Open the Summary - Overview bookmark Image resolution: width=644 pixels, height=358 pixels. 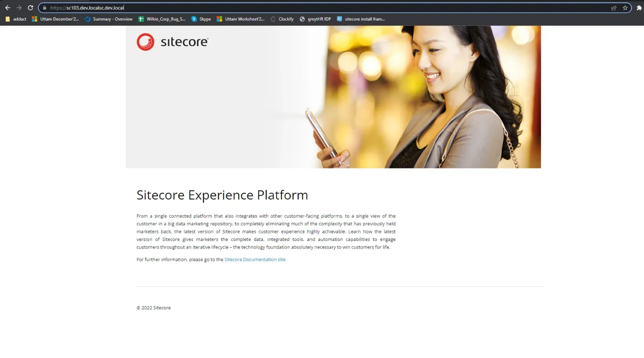click(x=108, y=19)
